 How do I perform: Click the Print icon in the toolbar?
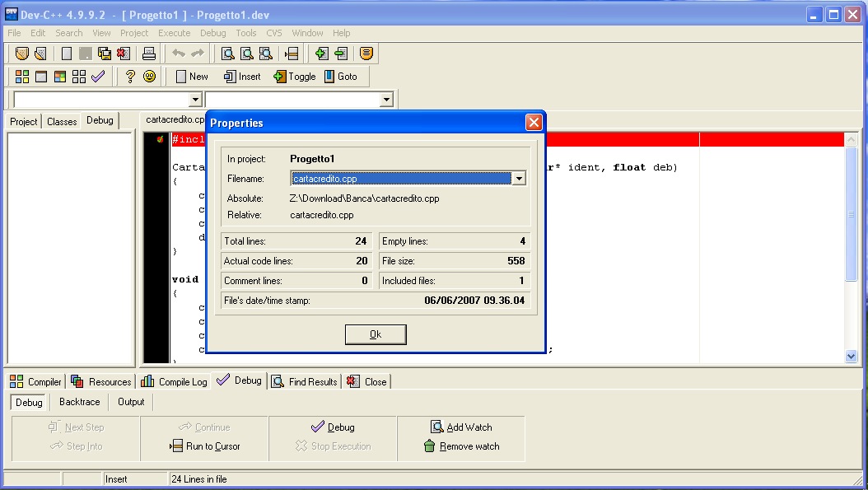click(149, 54)
